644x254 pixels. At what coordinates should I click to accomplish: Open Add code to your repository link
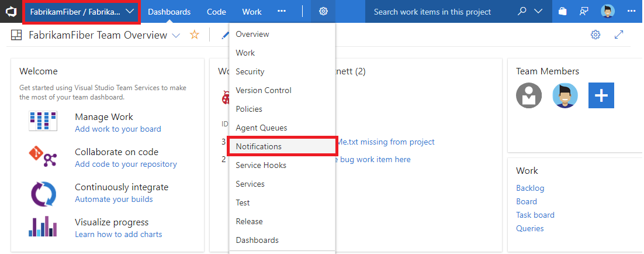point(126,164)
